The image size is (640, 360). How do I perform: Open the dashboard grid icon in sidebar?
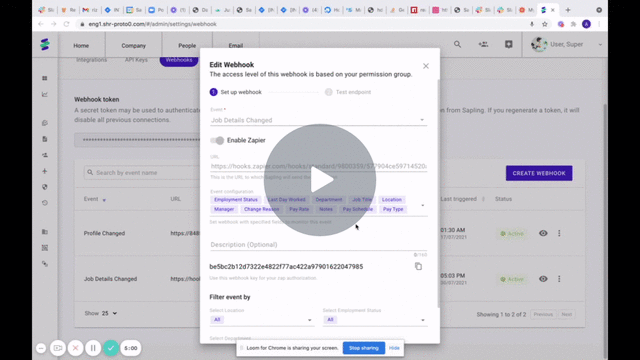point(45,78)
